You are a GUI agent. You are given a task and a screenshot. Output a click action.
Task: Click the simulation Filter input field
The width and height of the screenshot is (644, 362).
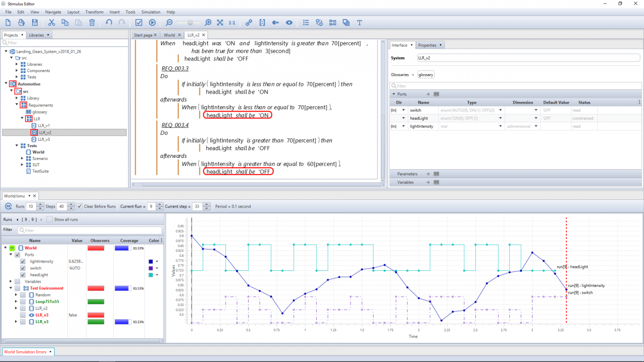(x=90, y=230)
